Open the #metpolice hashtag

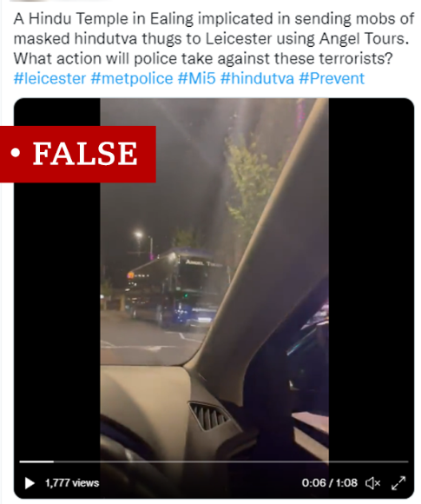tap(132, 78)
